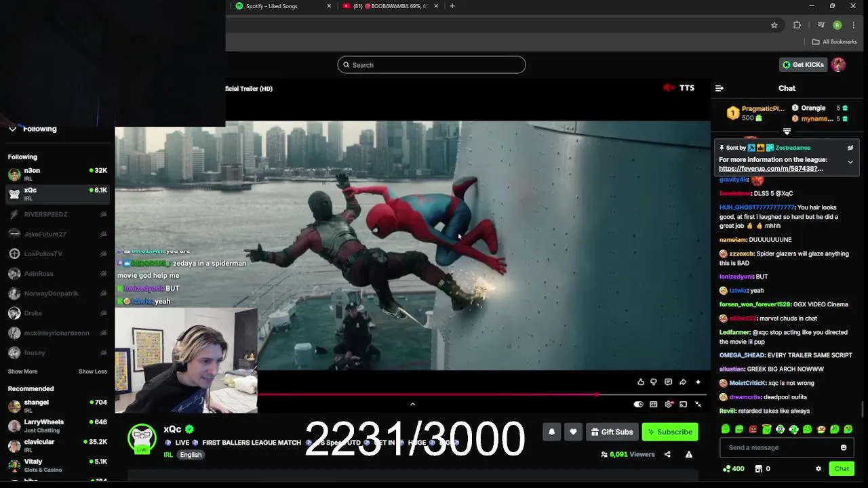868x488 pixels.
Task: Open the channel points 400 balance
Action: pos(734,468)
